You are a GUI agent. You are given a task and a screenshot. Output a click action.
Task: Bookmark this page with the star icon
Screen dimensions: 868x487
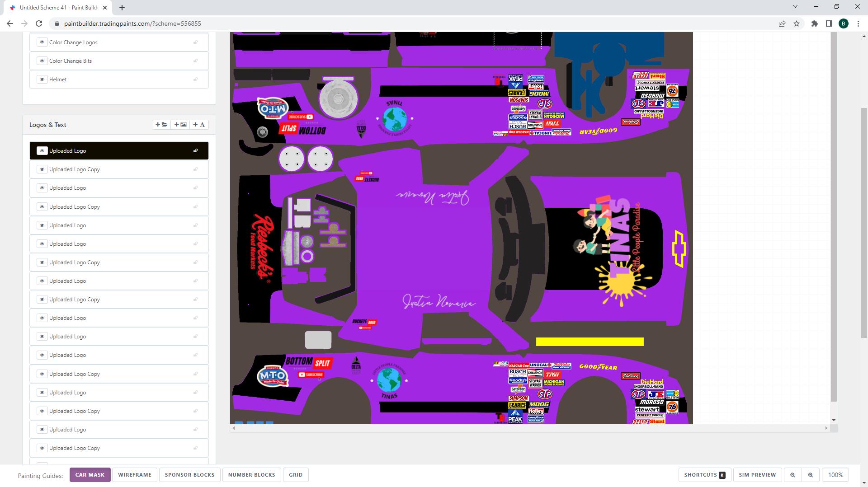797,23
